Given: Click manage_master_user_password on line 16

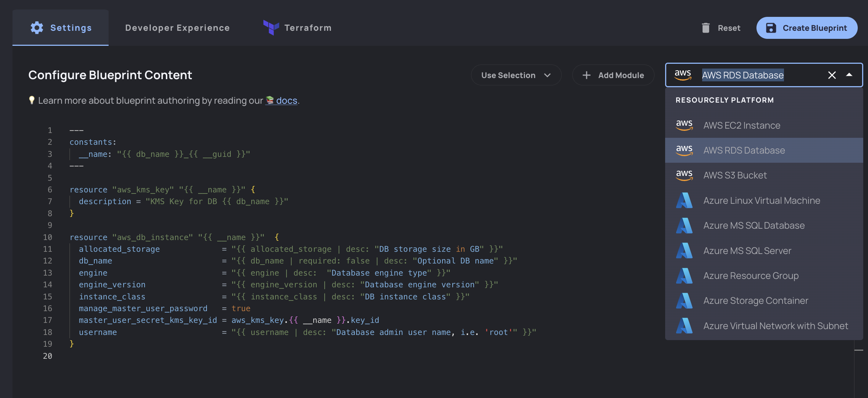Looking at the screenshot, I should pos(143,309).
